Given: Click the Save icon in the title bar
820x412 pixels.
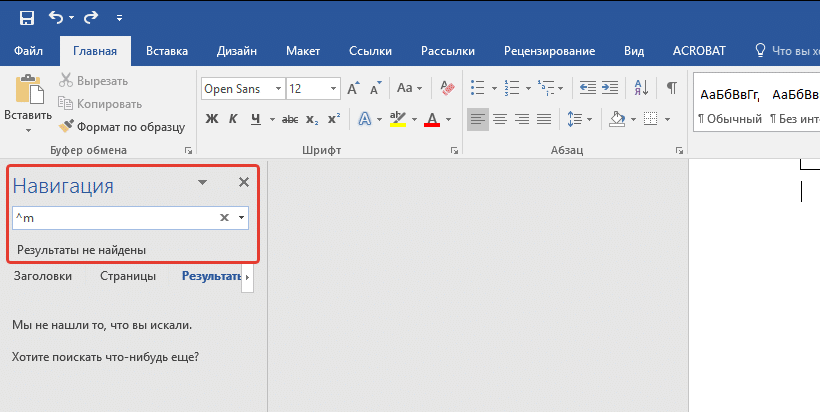Looking at the screenshot, I should (26, 17).
